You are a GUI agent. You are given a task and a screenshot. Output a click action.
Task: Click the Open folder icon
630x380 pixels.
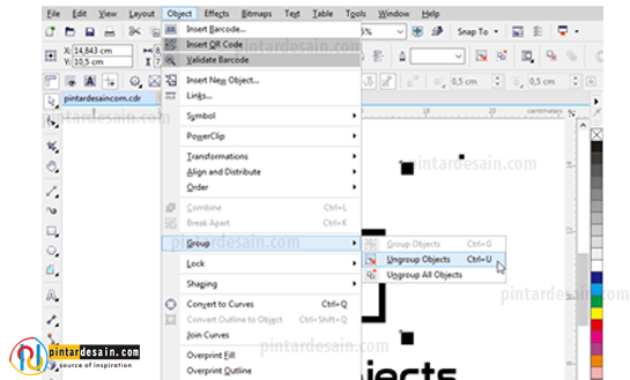click(x=70, y=31)
